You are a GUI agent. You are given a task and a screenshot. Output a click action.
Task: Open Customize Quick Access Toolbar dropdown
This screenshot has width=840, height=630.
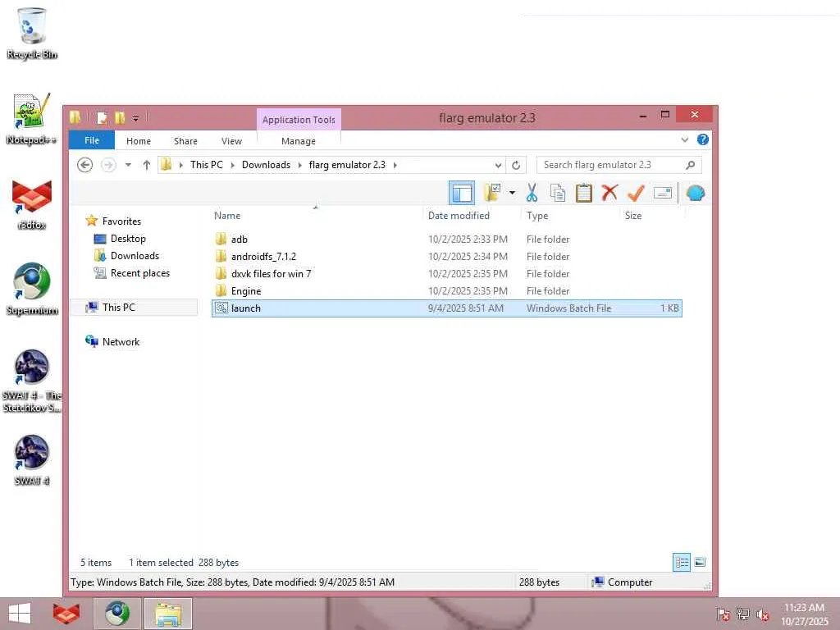pyautogui.click(x=135, y=118)
